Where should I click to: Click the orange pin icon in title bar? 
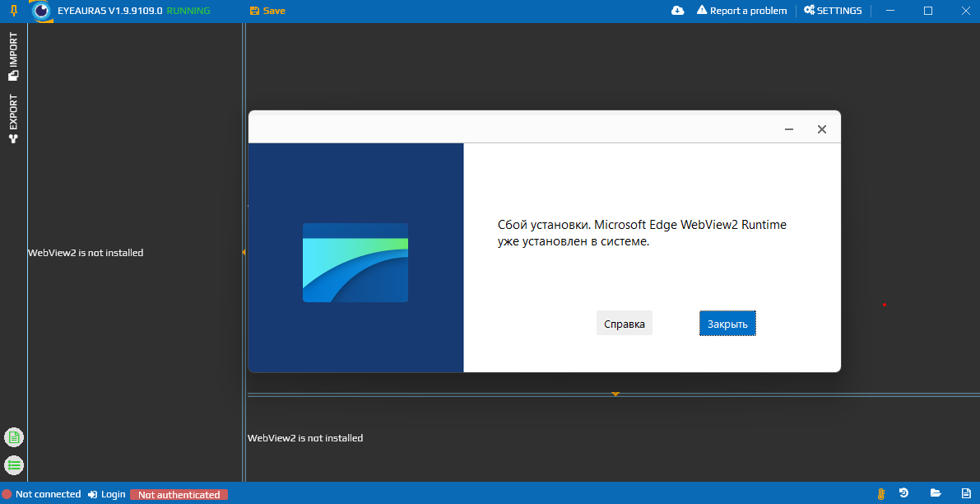tap(14, 10)
